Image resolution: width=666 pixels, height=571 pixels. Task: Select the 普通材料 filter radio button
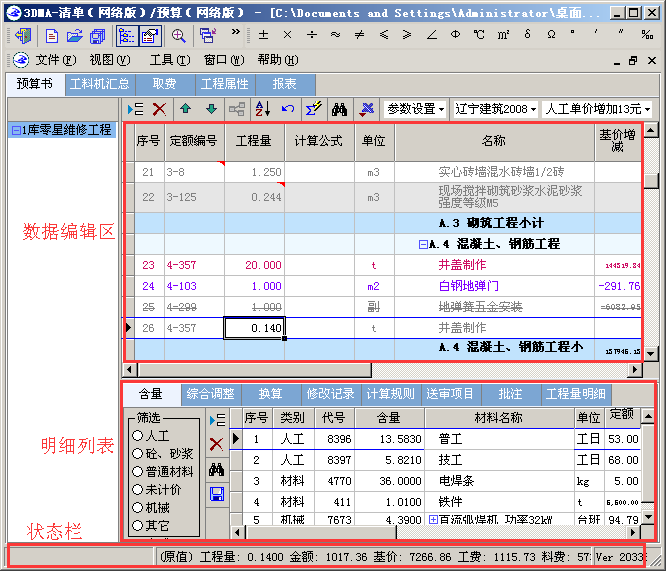(137, 472)
